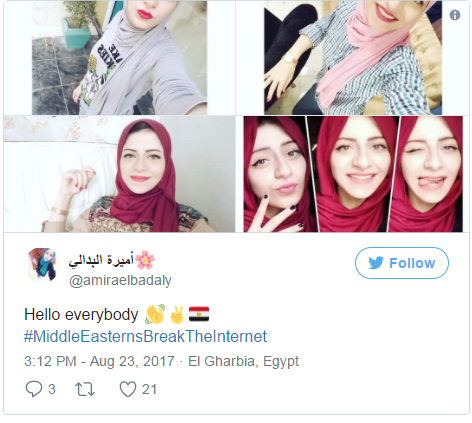Image resolution: width=472 pixels, height=423 pixels.
Task: Open the pink hijab plaid shirt photo
Action: pyautogui.click(x=353, y=58)
